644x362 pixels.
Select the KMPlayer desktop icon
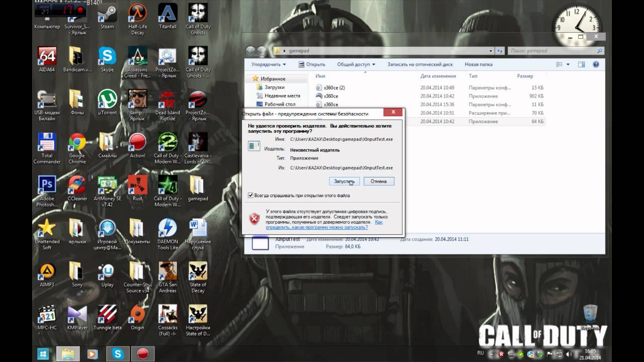click(x=77, y=318)
